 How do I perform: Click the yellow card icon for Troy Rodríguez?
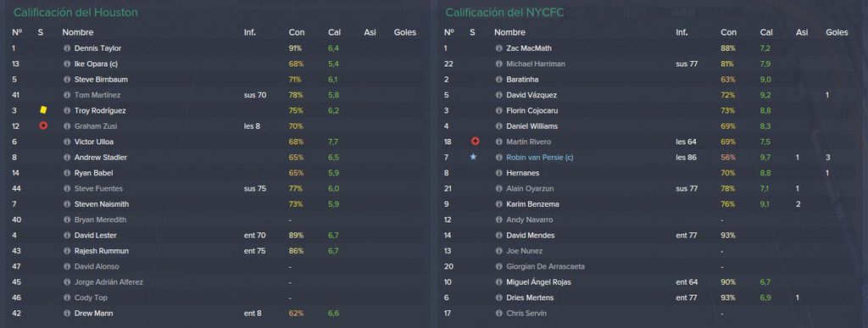click(x=43, y=111)
